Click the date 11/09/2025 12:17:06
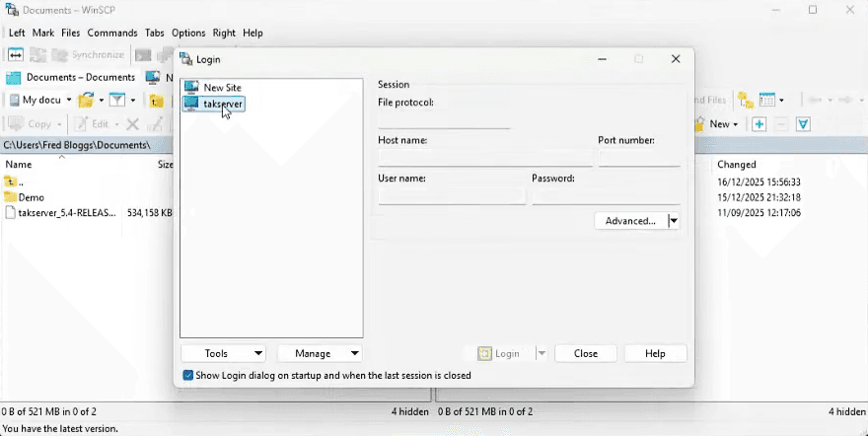The width and height of the screenshot is (868, 436). [759, 212]
